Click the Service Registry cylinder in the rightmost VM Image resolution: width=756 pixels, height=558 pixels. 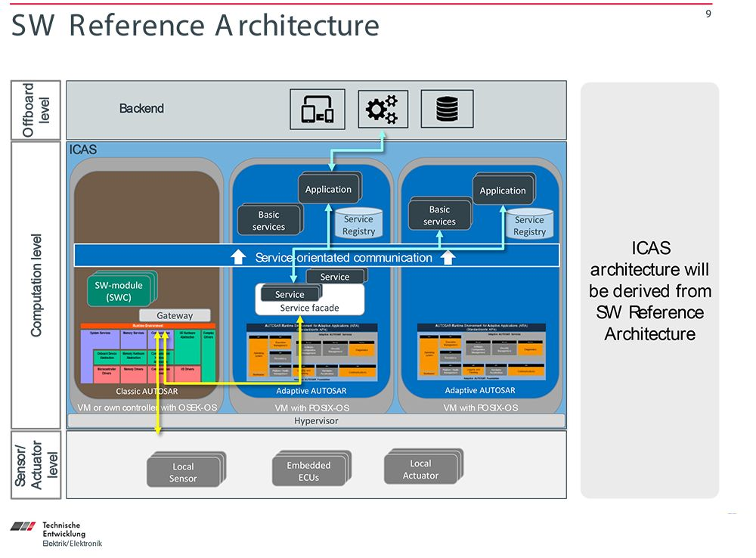coord(529,224)
